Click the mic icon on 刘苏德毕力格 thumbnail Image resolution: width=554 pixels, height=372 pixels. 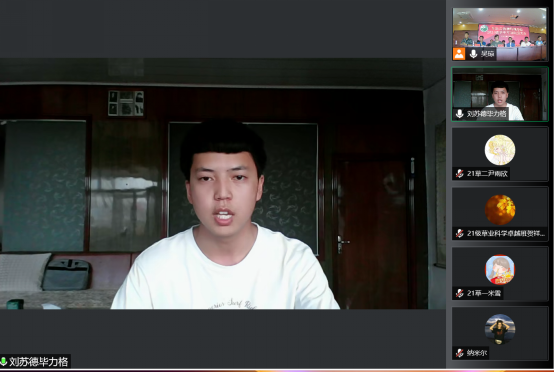459,114
